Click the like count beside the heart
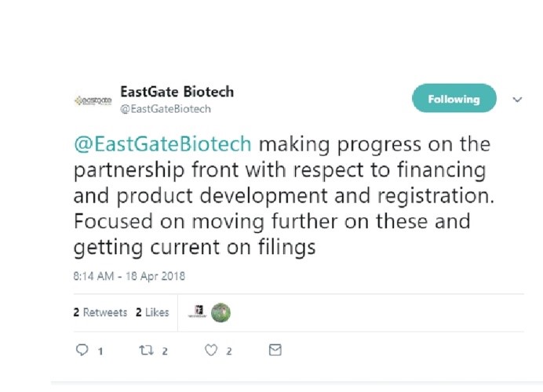The width and height of the screenshot is (543, 392). coord(229,352)
